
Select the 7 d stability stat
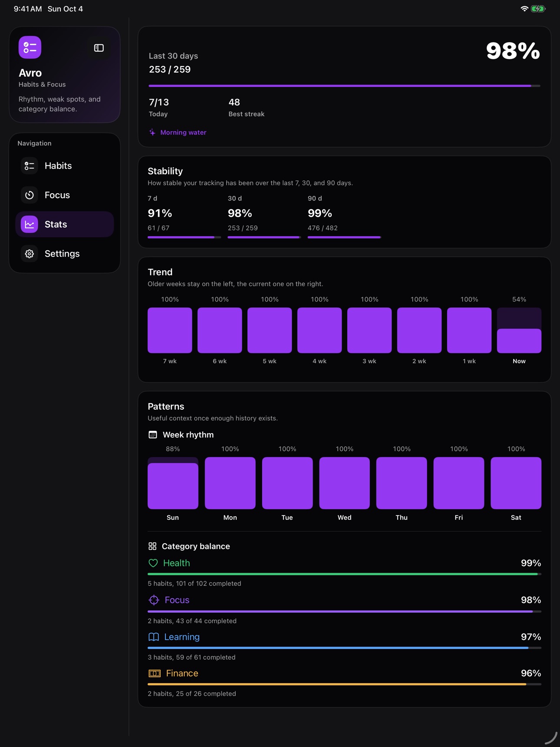[x=184, y=216]
